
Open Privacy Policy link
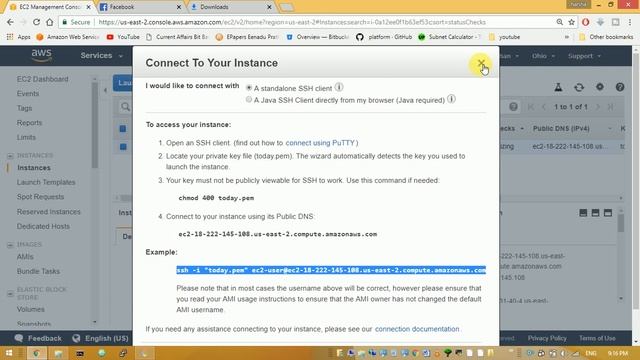point(547,338)
